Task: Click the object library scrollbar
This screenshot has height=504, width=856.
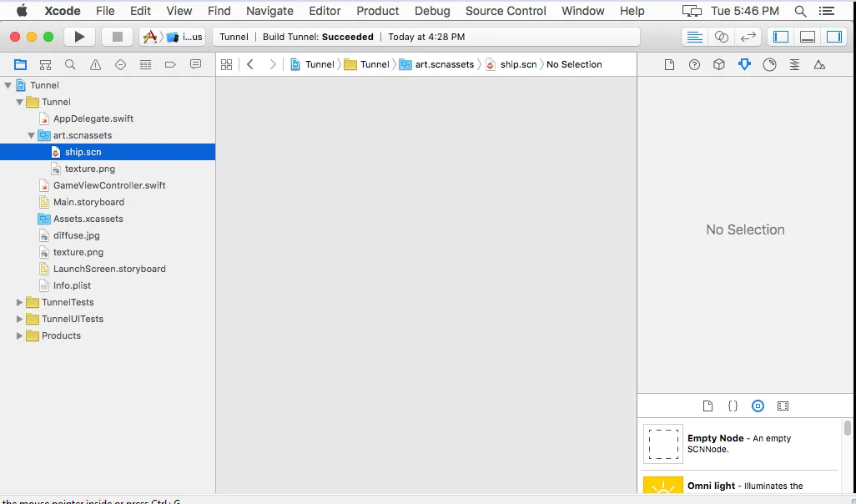Action: click(848, 427)
